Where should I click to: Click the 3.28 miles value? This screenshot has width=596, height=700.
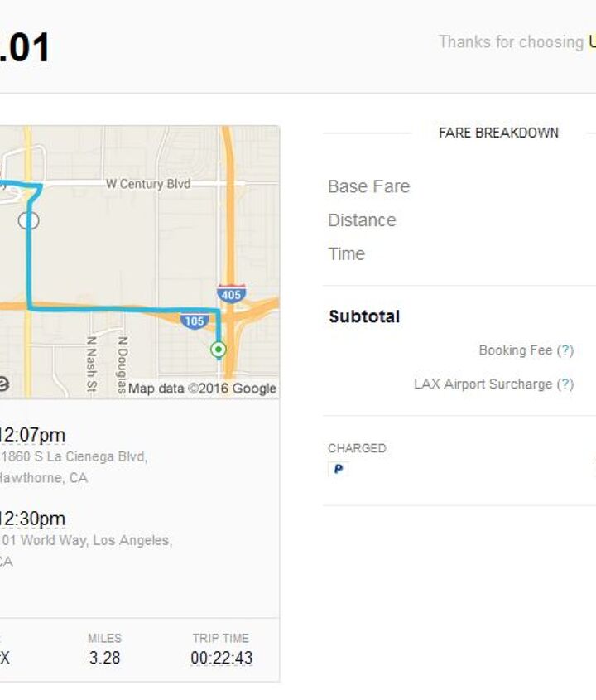point(104,659)
